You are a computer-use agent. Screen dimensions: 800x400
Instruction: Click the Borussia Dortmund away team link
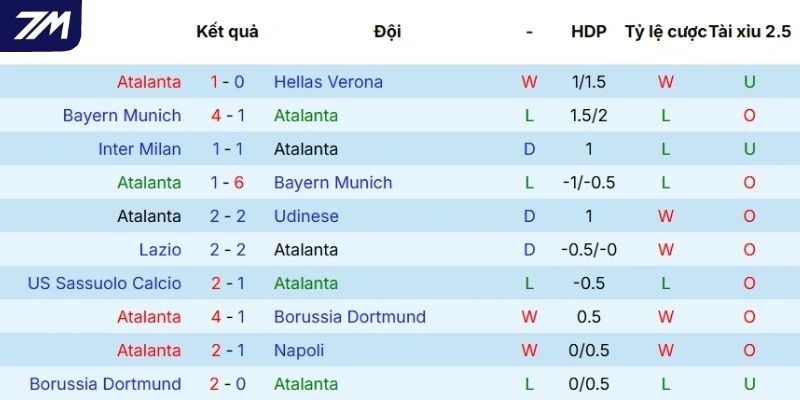pos(350,317)
